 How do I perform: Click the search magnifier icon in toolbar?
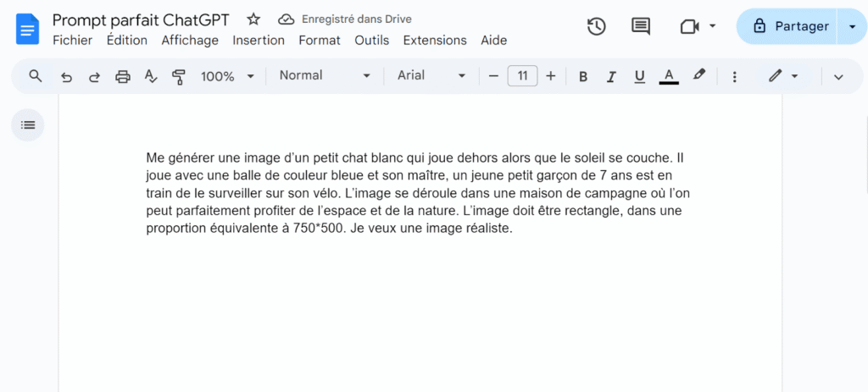[x=35, y=76]
